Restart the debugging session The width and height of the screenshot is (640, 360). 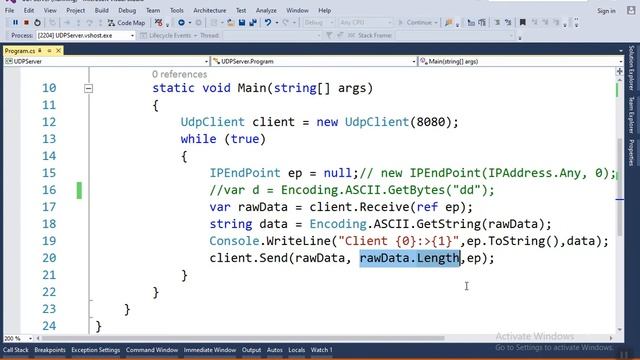[37, 23]
